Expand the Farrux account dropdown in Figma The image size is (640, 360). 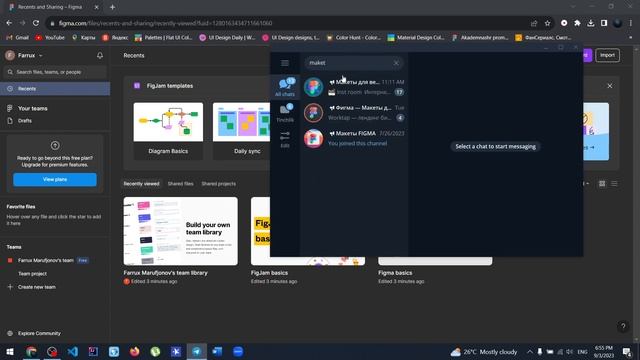[x=24, y=56]
